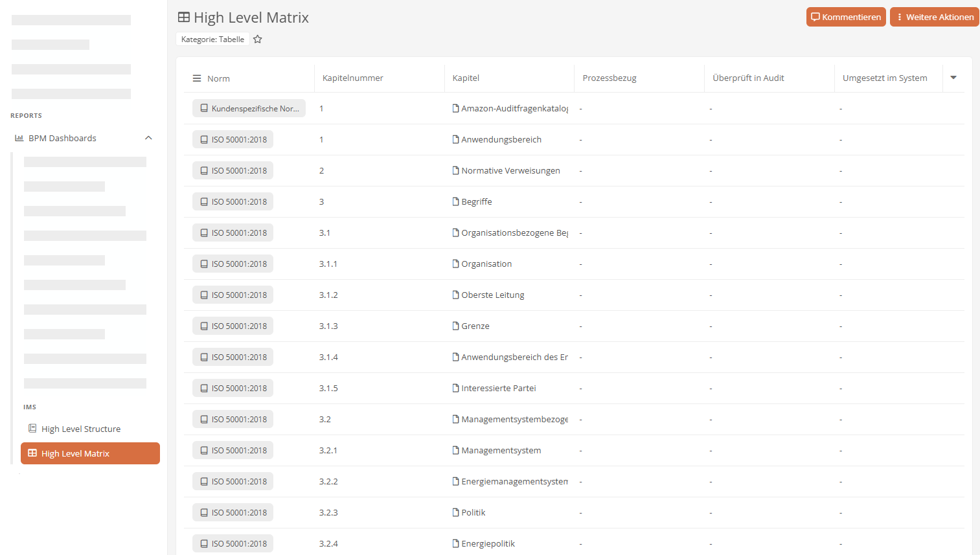Viewport: 980px width, 555px height.
Task: Open the Kundenspezifische Nor... norm tag
Action: 249,108
